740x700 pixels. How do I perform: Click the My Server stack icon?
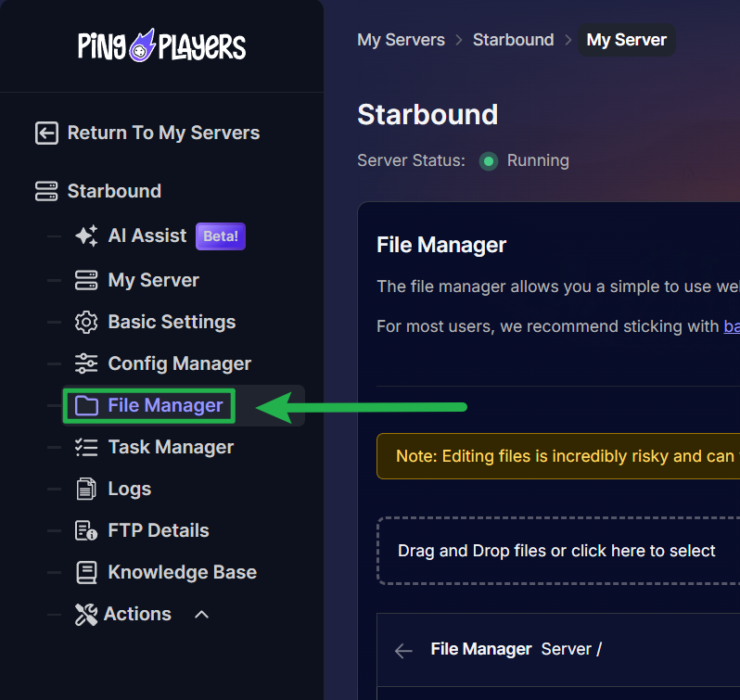[x=86, y=280]
